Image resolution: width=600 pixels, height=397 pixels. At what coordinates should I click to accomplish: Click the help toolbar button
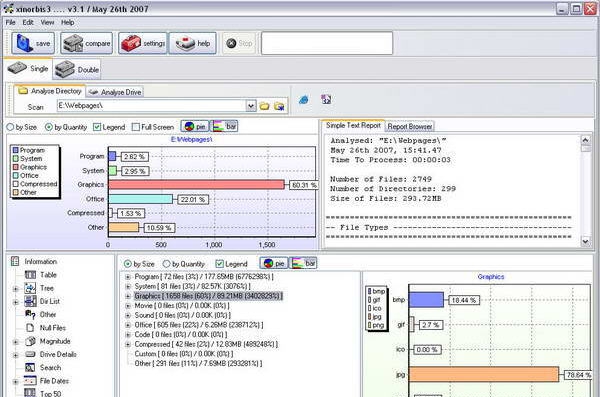(193, 43)
